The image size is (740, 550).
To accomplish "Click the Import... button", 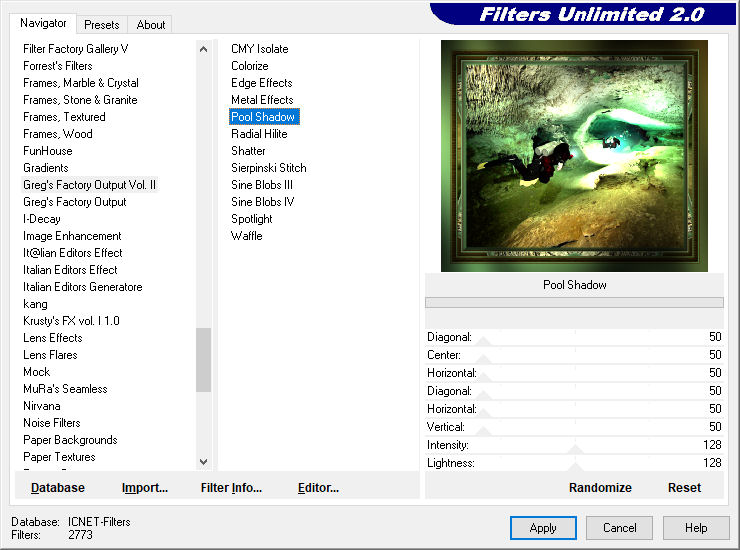I will coord(144,488).
